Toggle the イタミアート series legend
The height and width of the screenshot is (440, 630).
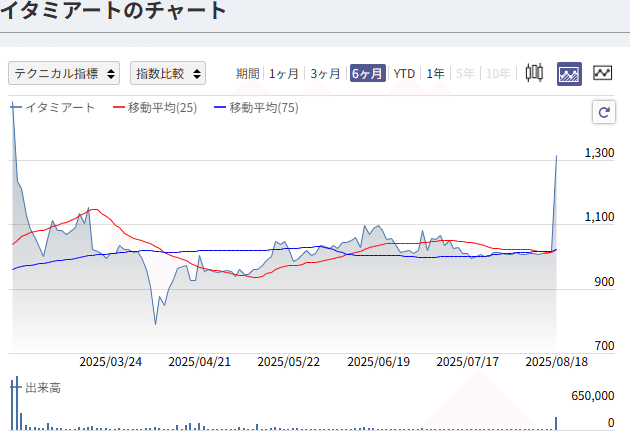point(52,107)
